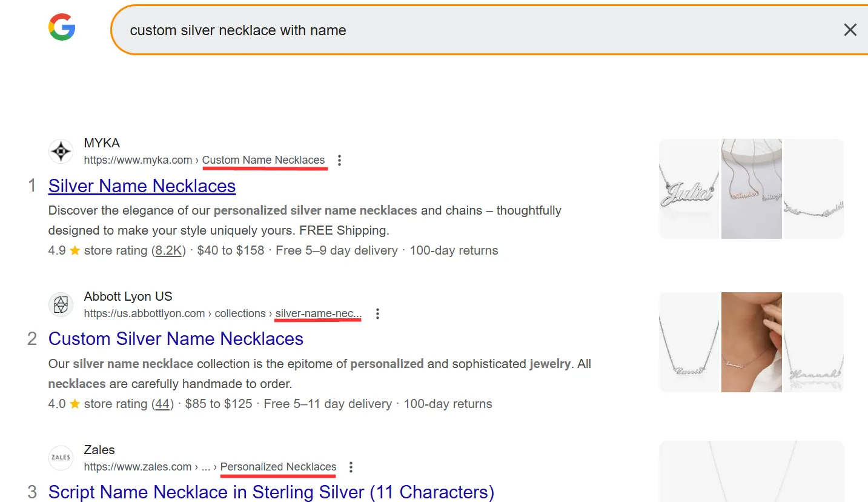View the Hannah name necklace thumbnail
868x502 pixels.
tap(813, 342)
